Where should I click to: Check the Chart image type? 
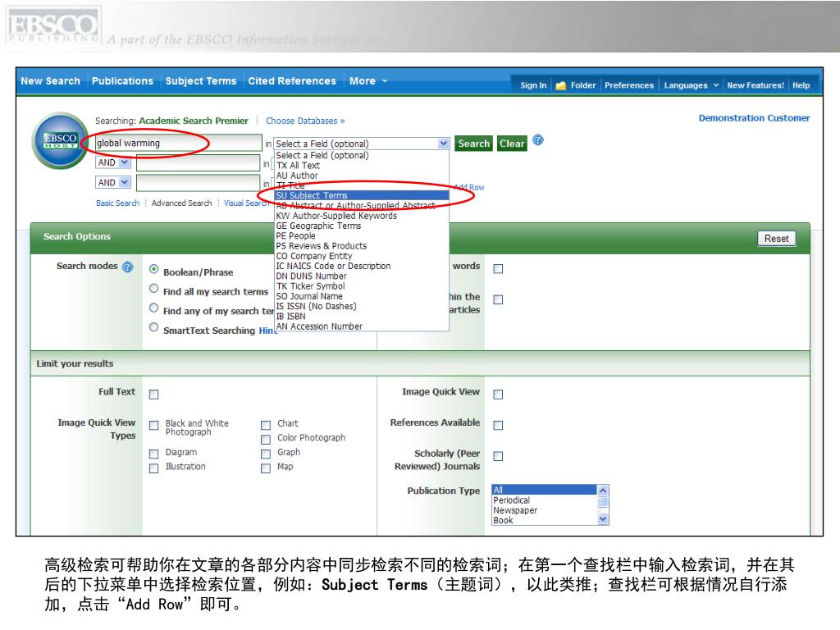266,426
